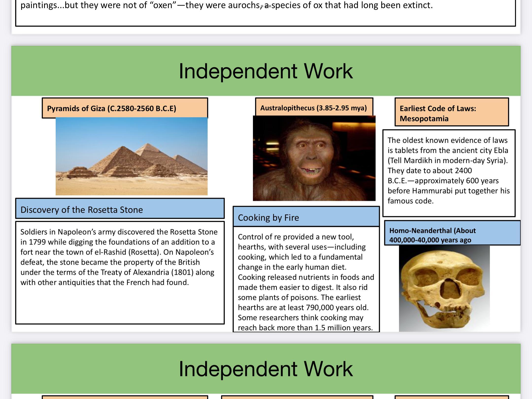Screen dimensions: 532x399
Task: Select the Pyramids of Giza date label
Action: point(125,108)
